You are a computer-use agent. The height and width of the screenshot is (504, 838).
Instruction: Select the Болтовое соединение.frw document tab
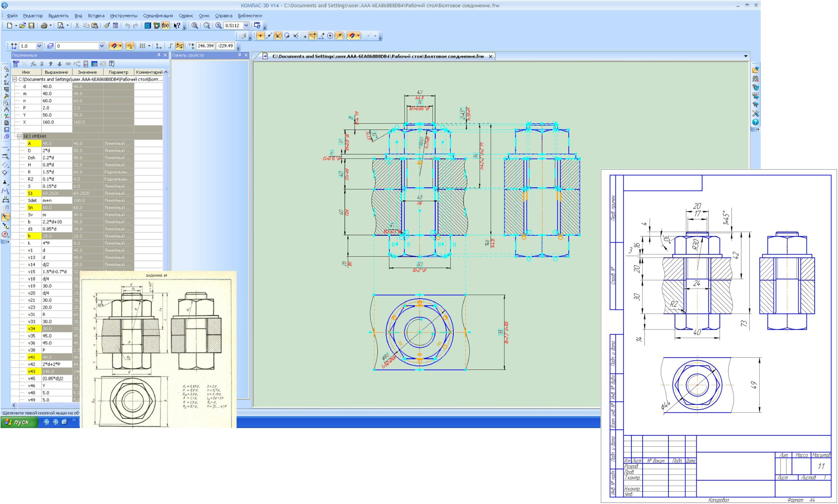point(378,56)
